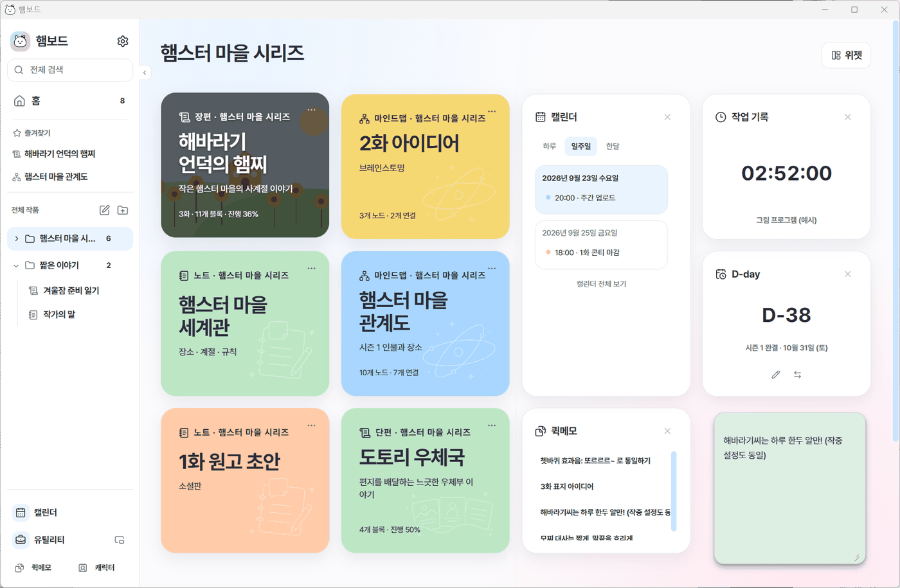This screenshot has height=588, width=900.
Task: Close the 작업 기록 widget
Action: (x=848, y=117)
